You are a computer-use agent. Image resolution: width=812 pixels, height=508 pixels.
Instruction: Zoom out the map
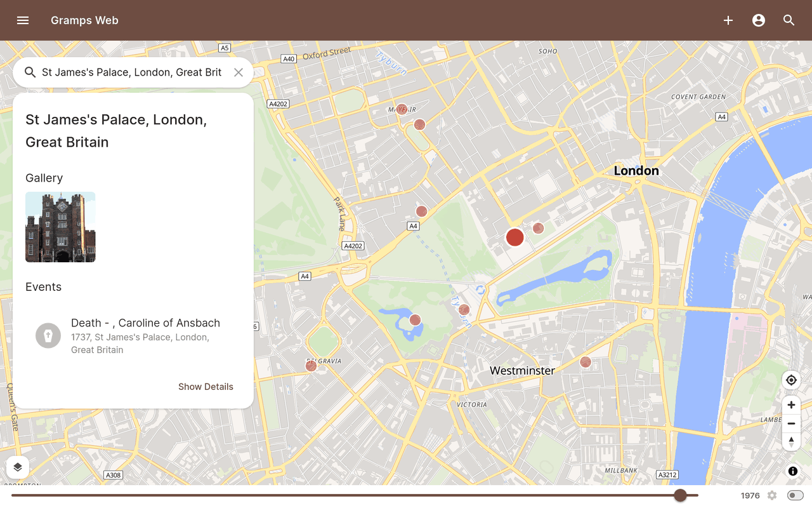pyautogui.click(x=791, y=424)
